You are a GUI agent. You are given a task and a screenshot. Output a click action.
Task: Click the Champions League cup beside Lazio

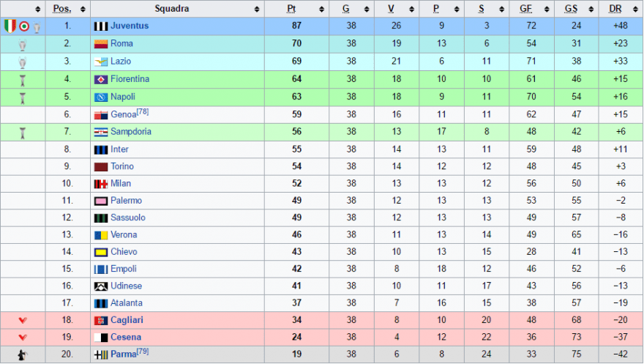(23, 62)
